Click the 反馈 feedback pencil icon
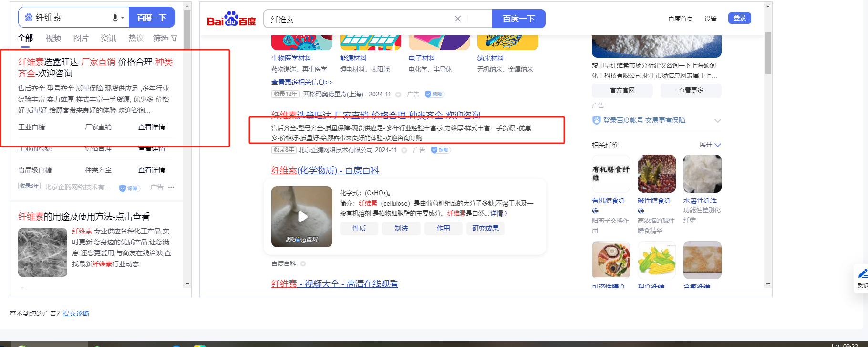The image size is (868, 347). [863, 274]
